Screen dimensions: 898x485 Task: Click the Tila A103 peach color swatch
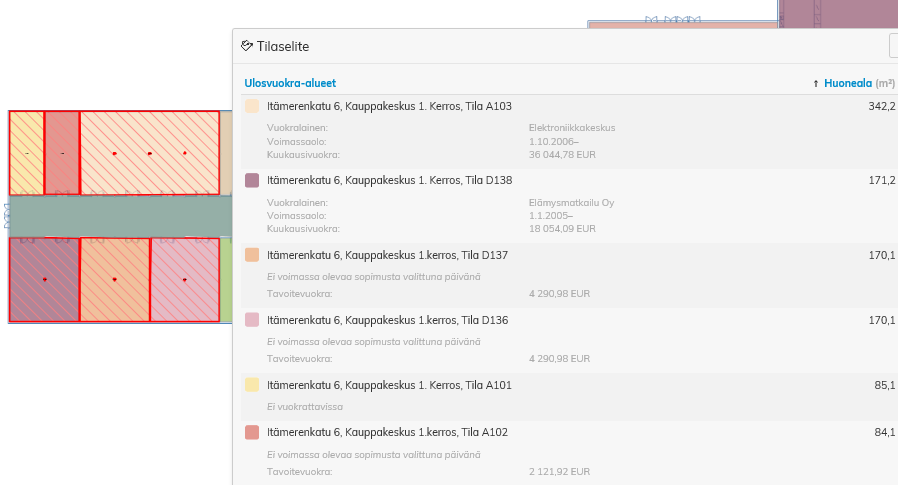(252, 106)
